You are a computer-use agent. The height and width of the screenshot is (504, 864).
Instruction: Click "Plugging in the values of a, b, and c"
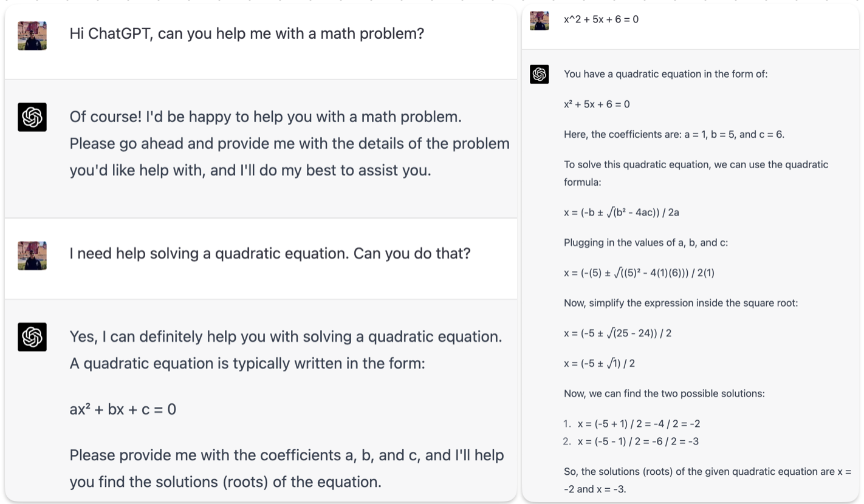coord(645,242)
